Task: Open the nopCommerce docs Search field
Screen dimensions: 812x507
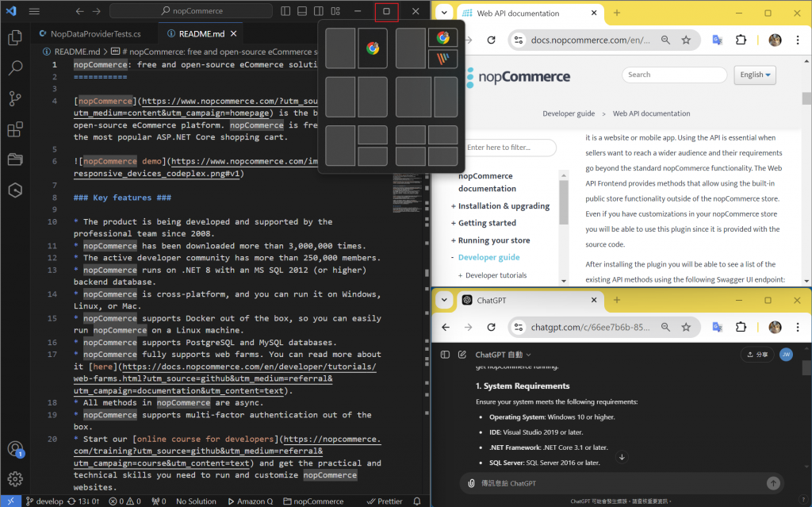Action: tap(674, 75)
